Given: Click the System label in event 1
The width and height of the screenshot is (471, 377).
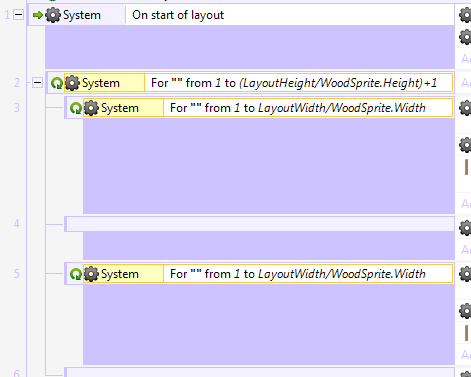Looking at the screenshot, I should (x=82, y=15).
